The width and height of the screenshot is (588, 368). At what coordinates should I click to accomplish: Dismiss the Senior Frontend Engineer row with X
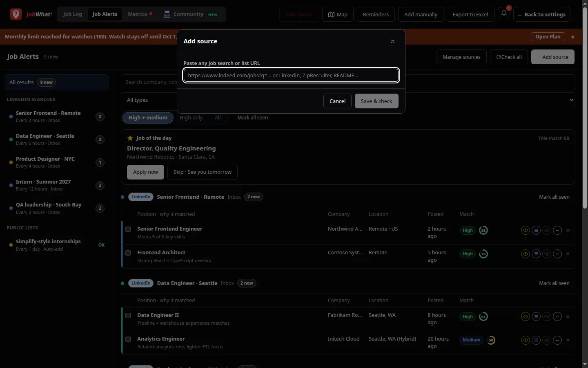tap(568, 230)
